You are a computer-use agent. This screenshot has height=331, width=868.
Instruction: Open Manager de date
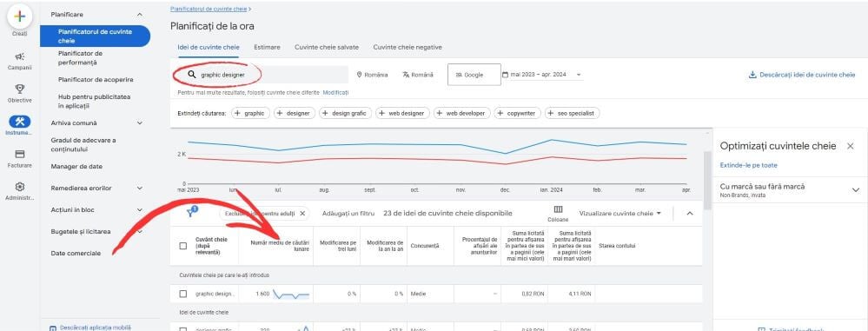[76, 167]
